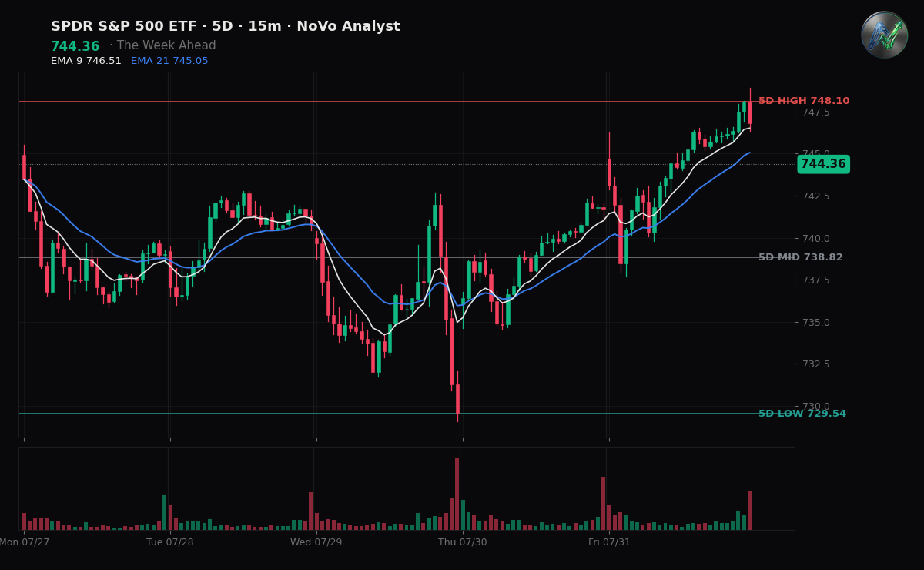This screenshot has height=570, width=924.
Task: Click the Fri 07/31 date label
Action: [x=609, y=542]
